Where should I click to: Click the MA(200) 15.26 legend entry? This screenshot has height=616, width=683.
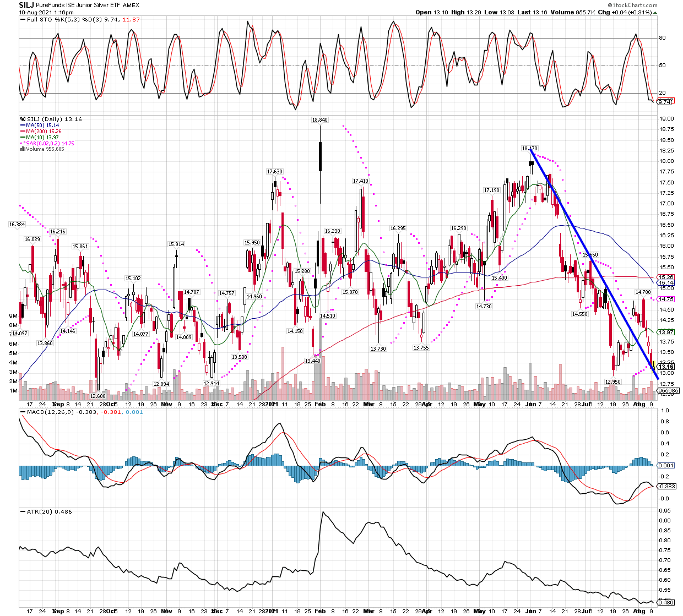point(44,132)
